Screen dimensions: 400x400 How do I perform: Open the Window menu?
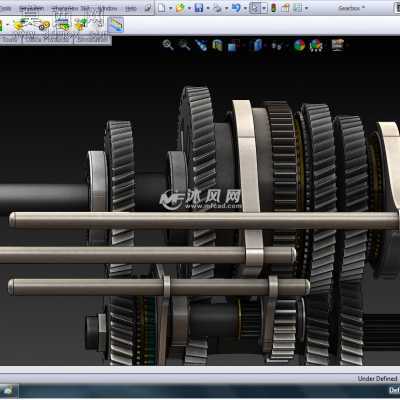[108, 8]
